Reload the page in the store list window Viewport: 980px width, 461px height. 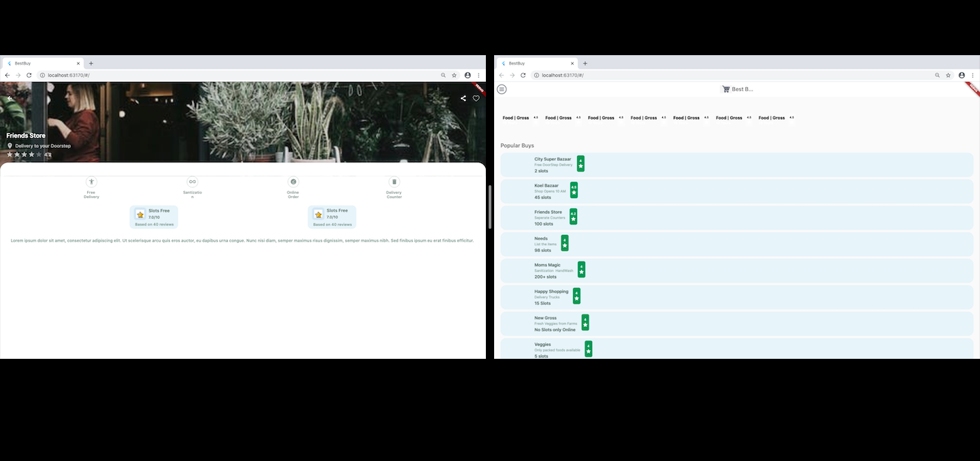(x=523, y=75)
